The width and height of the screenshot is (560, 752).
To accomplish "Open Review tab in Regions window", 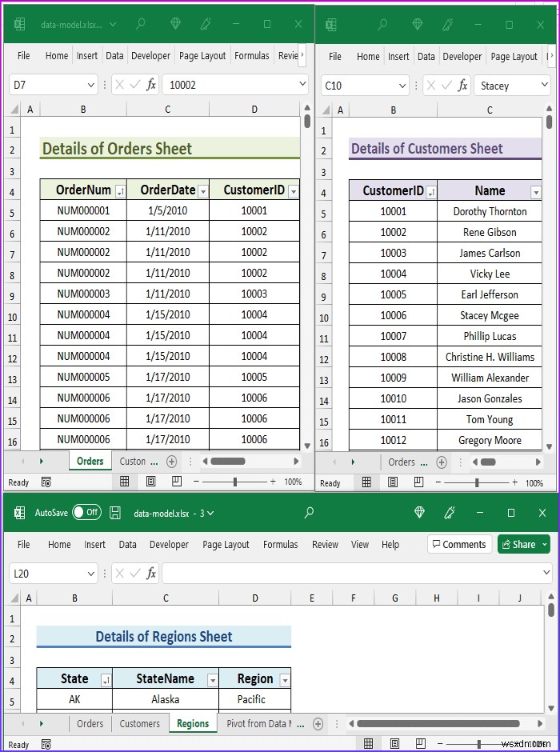I will tap(325, 544).
